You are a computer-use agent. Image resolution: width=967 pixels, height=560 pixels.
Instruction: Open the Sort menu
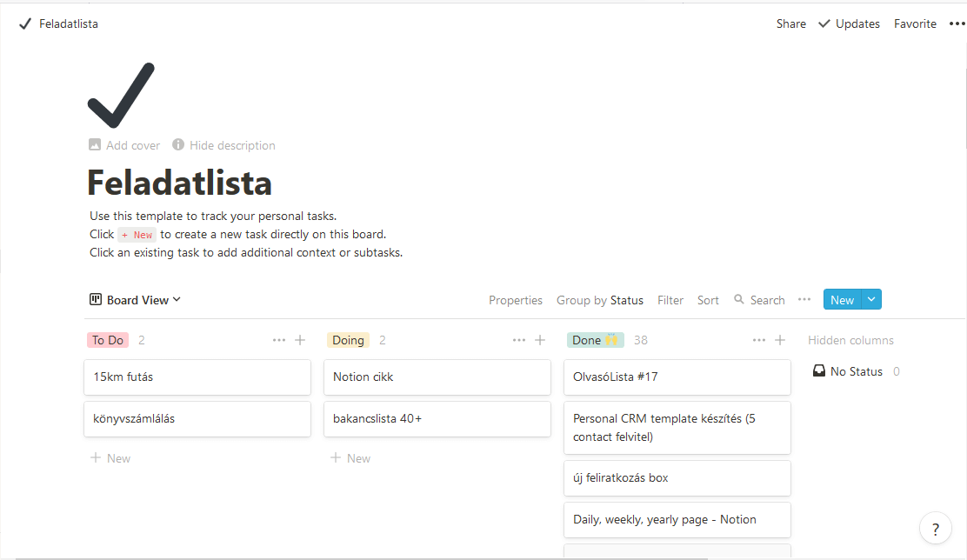click(x=708, y=300)
